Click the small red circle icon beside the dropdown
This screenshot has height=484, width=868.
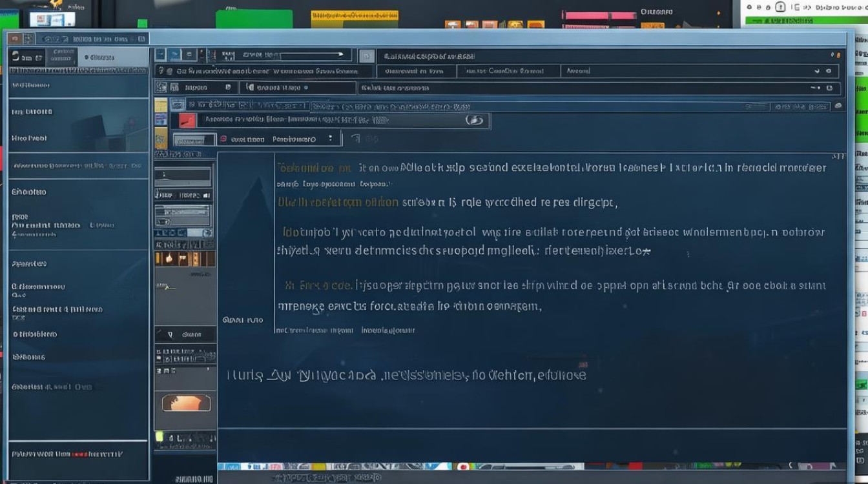pyautogui.click(x=223, y=139)
